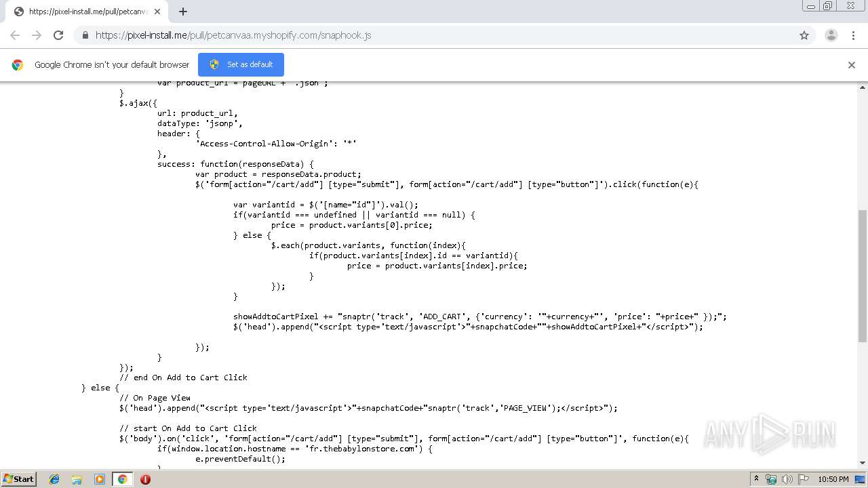
Task: Open Windows Media Player taskbar icon
Action: pos(99,479)
